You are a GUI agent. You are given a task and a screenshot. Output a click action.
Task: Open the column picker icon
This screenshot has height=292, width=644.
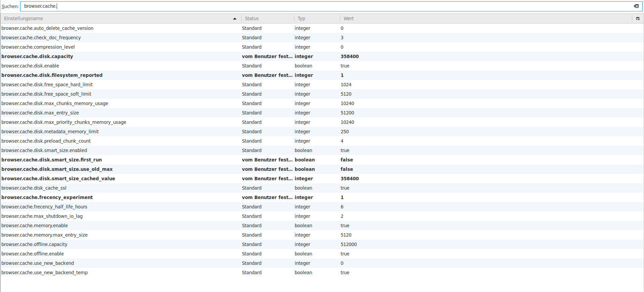[638, 18]
